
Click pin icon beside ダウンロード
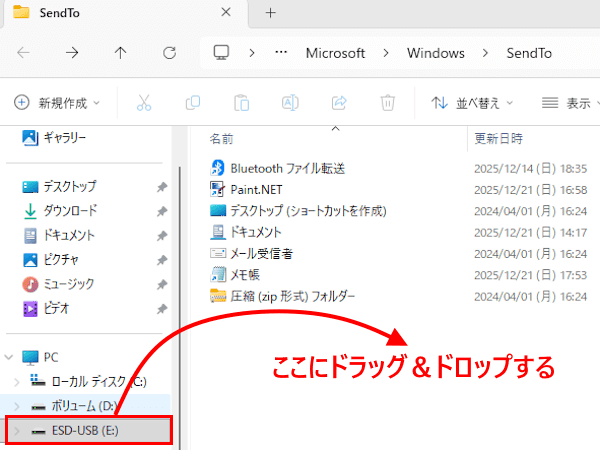click(162, 211)
